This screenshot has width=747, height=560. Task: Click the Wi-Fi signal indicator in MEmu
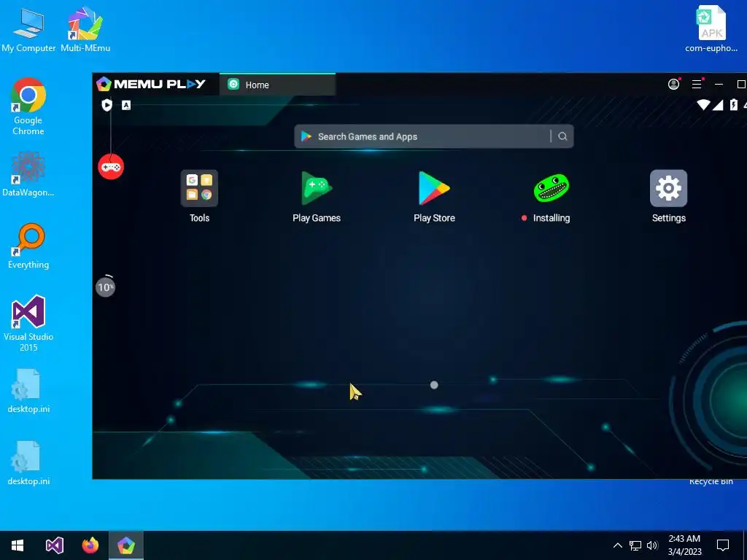point(703,105)
